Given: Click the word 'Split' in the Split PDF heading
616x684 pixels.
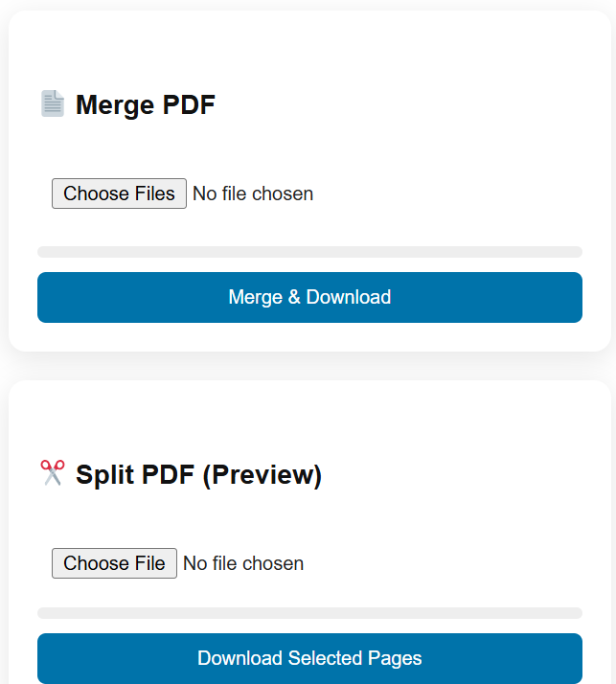Looking at the screenshot, I should click(x=105, y=475).
